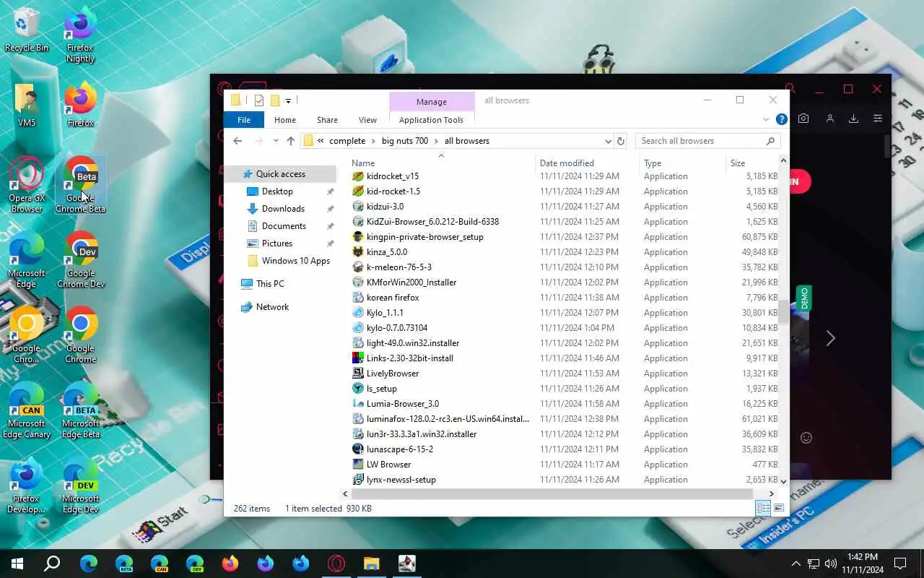Open Microsoft Edge Beta desktop shortcut
Screen dimensions: 924x578
(x=81, y=410)
